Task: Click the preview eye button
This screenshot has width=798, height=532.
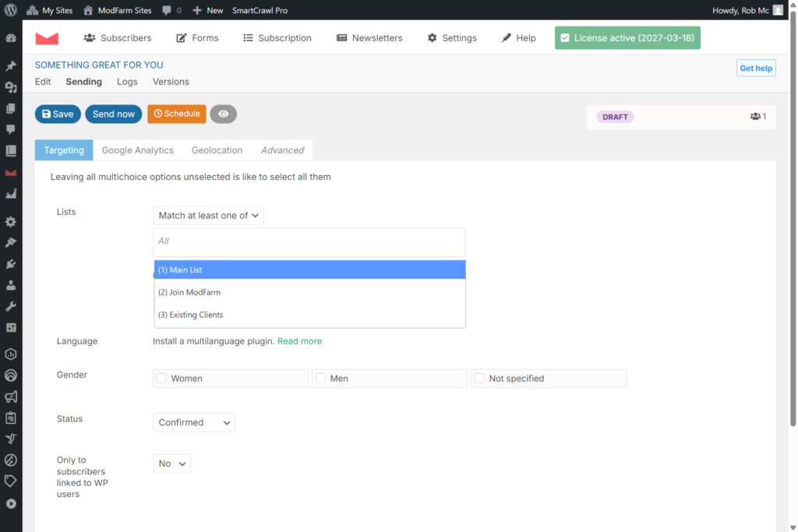Action: tap(223, 114)
